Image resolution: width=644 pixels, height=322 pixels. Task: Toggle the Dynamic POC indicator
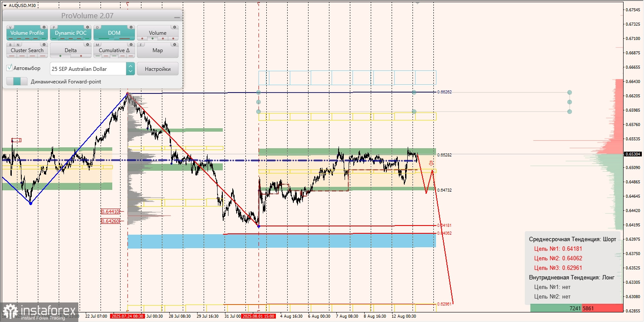click(70, 33)
